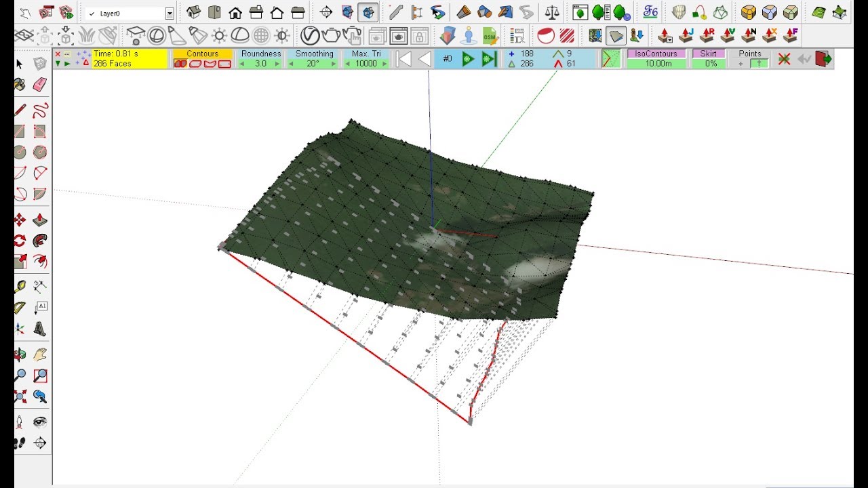Choose the Freehand squiggle tool
Image resolution: width=868 pixels, height=488 pixels.
pyautogui.click(x=40, y=110)
